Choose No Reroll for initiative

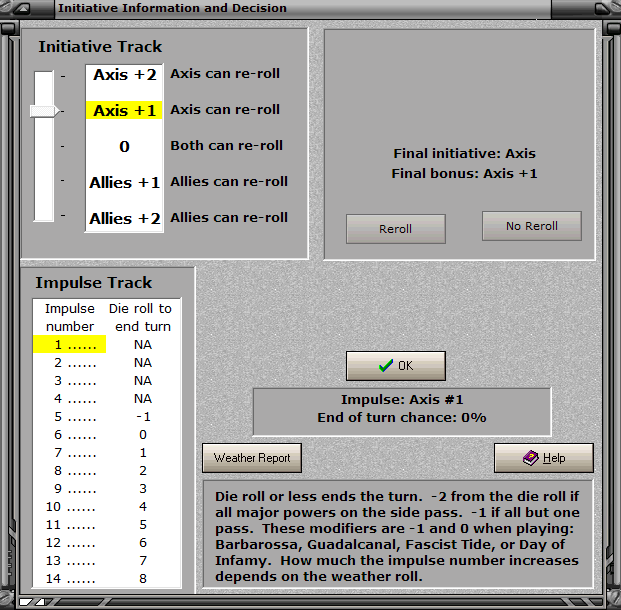[531, 226]
